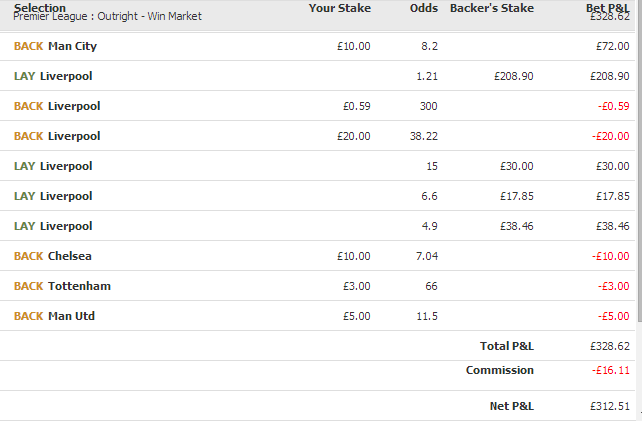Click the LAY Liverpool row at odds 1.21
Screen dimensions: 642x421
pyautogui.click(x=317, y=76)
